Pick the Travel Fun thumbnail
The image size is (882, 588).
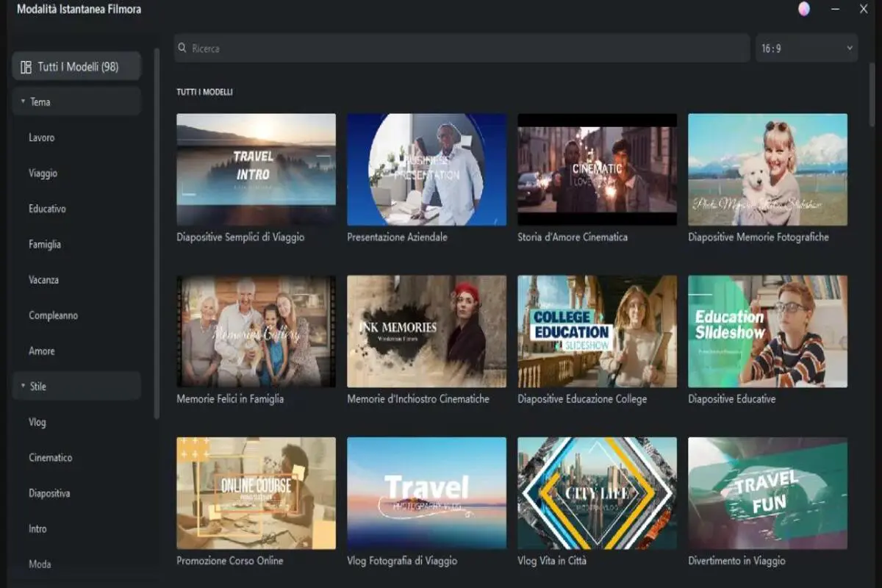(x=767, y=493)
